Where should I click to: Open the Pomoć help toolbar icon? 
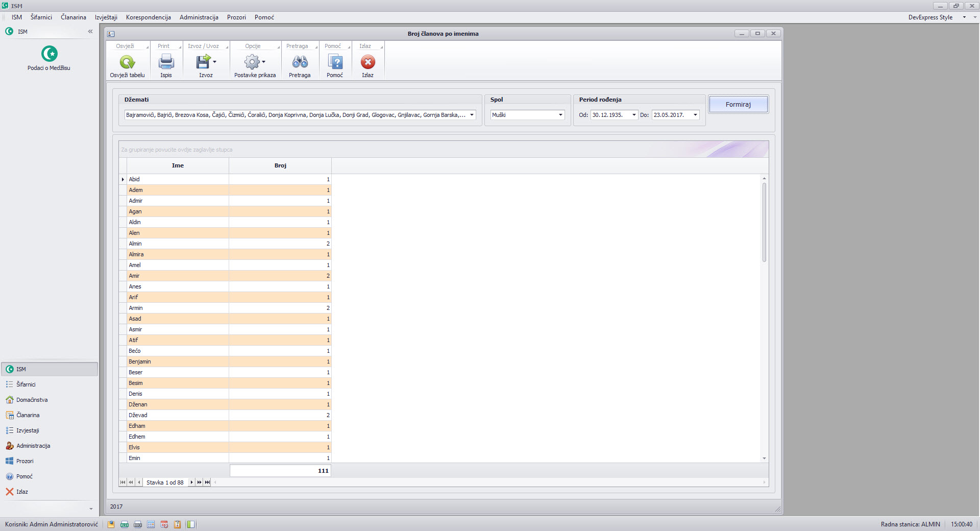point(335,62)
